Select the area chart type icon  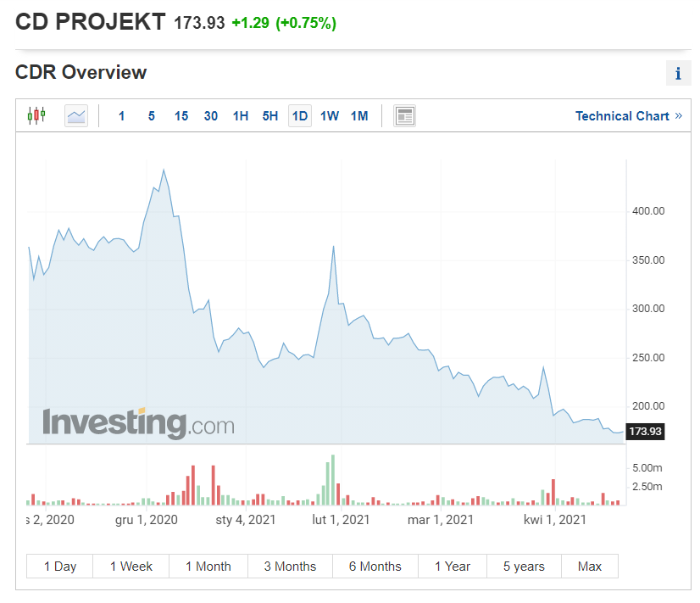point(76,116)
